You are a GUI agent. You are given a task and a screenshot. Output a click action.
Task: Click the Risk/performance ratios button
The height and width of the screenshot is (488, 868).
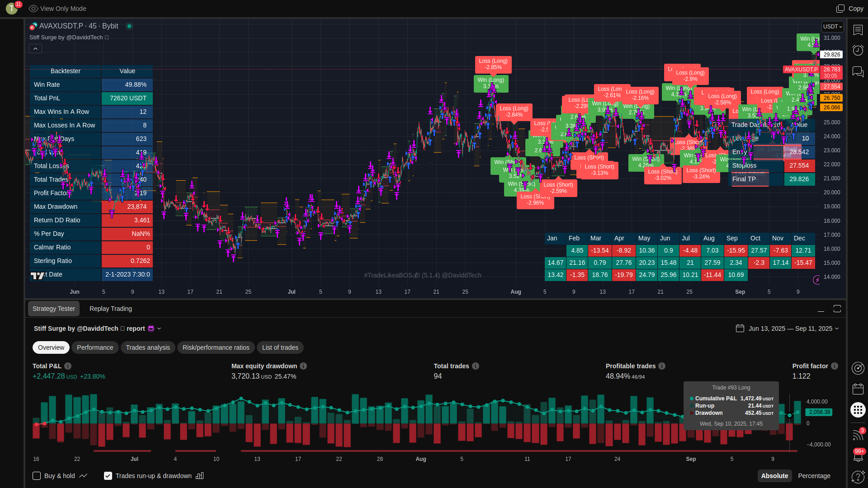[216, 347]
